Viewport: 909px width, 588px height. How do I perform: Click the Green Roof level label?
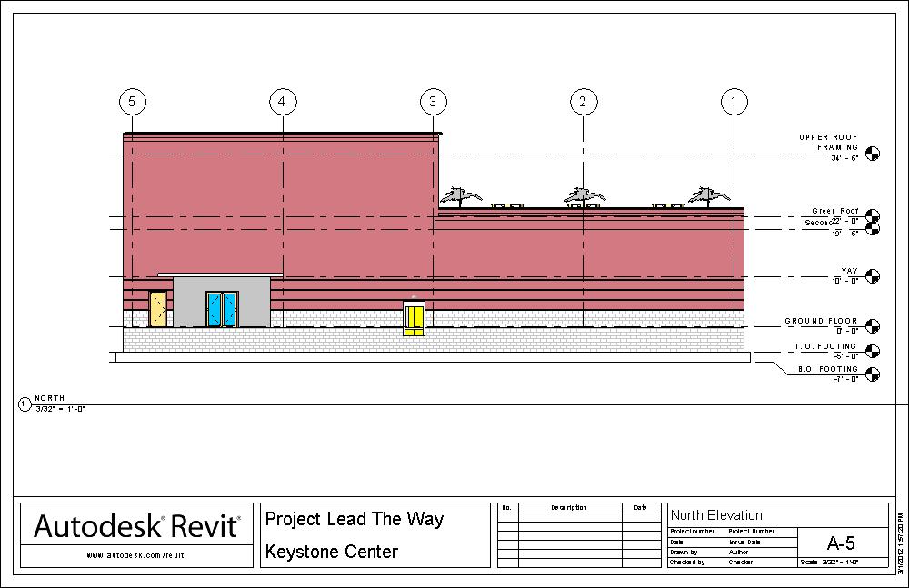(x=834, y=211)
